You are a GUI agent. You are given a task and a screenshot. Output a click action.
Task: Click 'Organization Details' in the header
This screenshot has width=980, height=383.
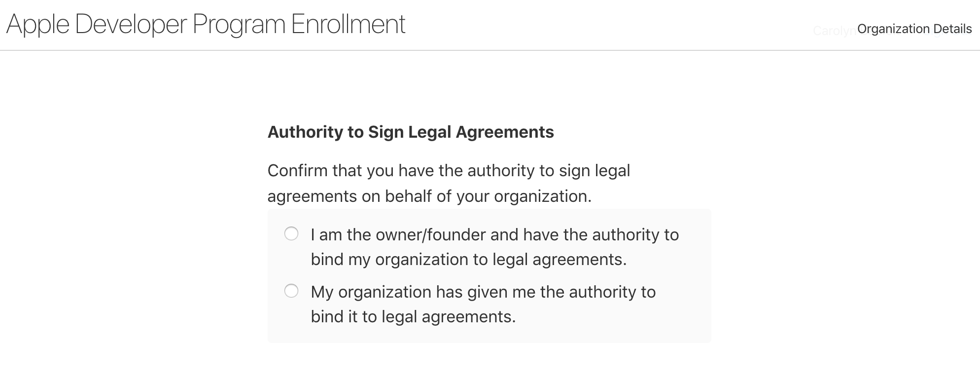pos(914,29)
